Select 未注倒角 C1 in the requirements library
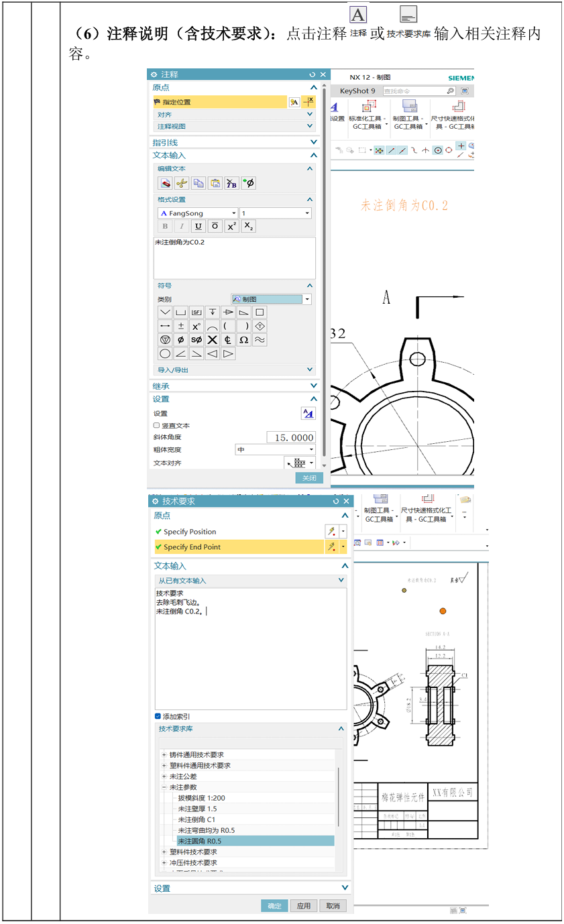Viewport: 564px width, 924px height. [x=196, y=819]
